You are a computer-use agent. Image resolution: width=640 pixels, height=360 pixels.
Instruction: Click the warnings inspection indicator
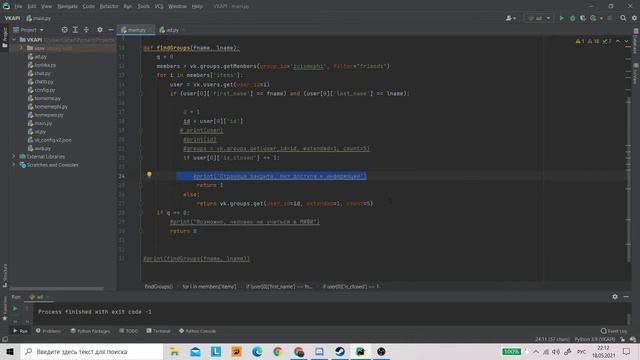(593, 41)
